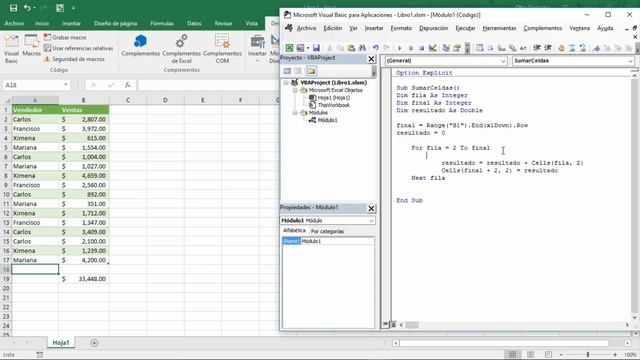Click View Microsoft Excel icon in VBA toolbar
Screen dimensions: 640x360
click(x=289, y=48)
